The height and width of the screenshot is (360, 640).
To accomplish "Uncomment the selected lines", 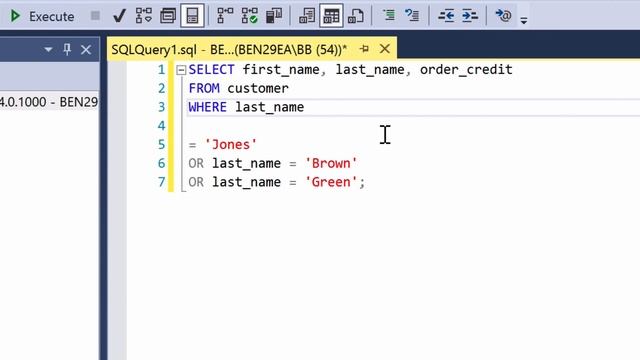I will (412, 16).
